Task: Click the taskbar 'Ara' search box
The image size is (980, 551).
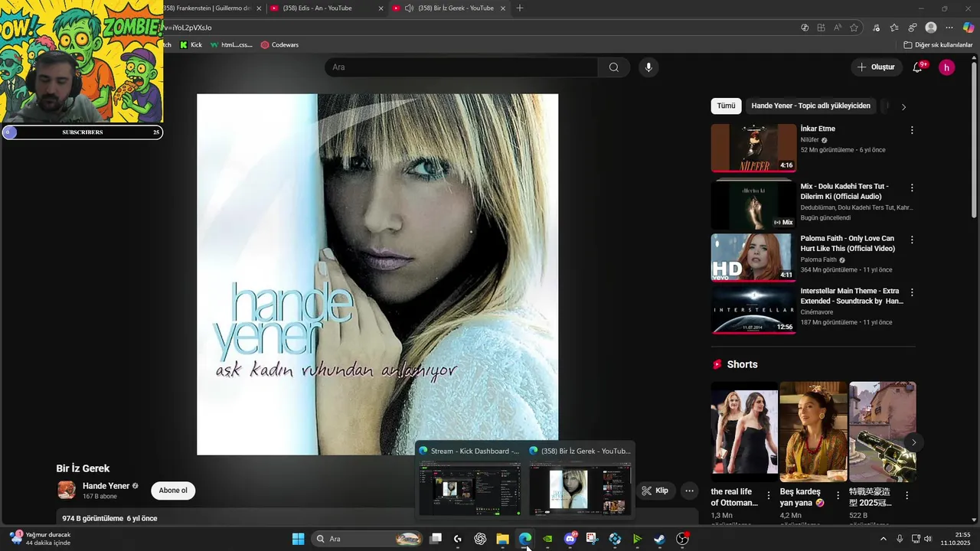Action: point(367,539)
